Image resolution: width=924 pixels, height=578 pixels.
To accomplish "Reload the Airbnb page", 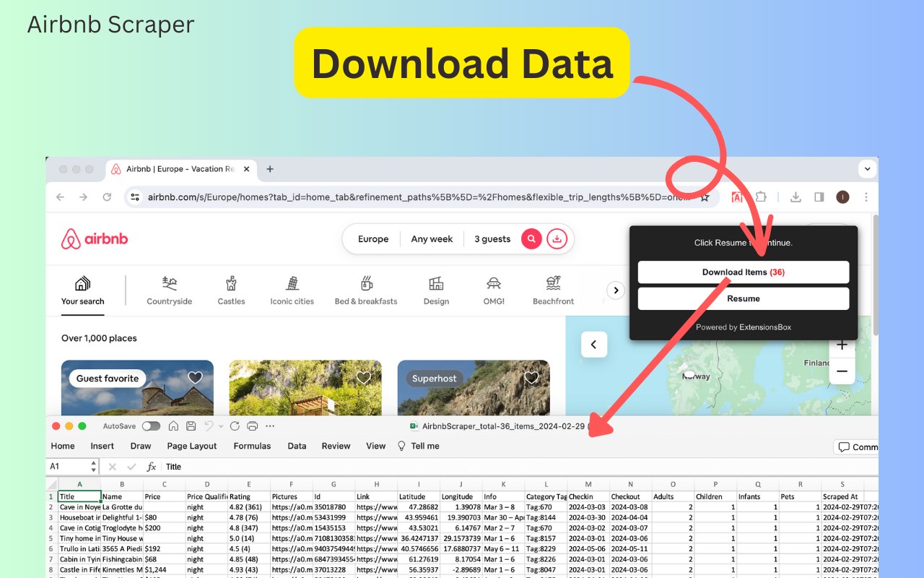I will click(107, 197).
